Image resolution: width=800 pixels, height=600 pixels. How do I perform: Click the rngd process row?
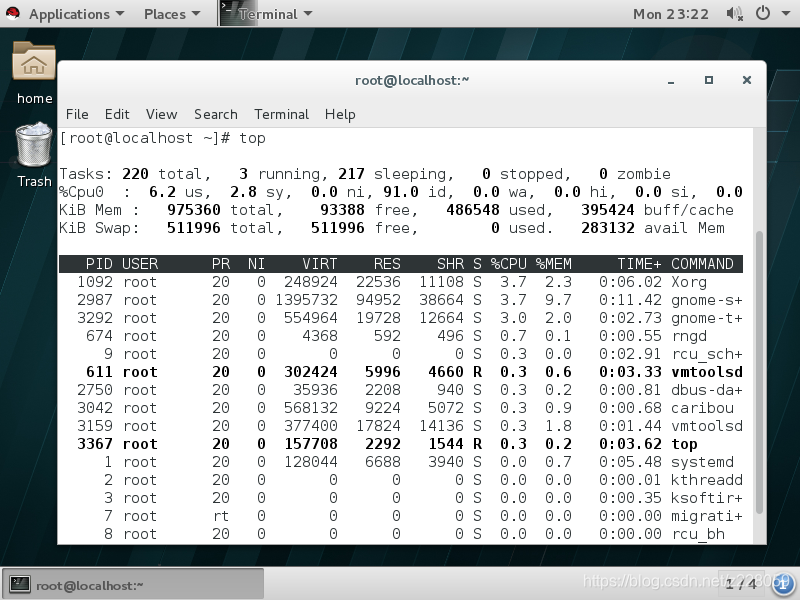401,336
